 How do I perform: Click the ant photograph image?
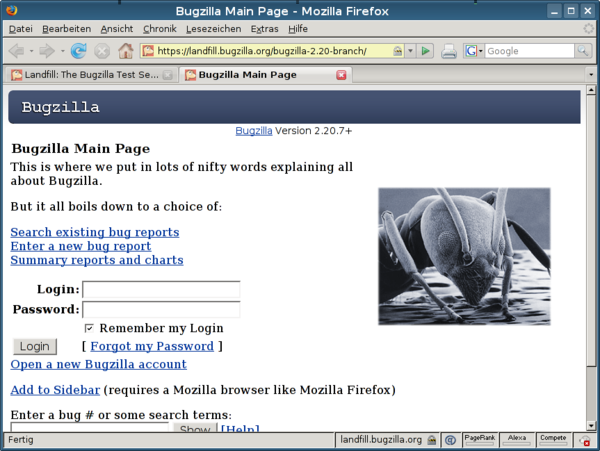click(464, 256)
